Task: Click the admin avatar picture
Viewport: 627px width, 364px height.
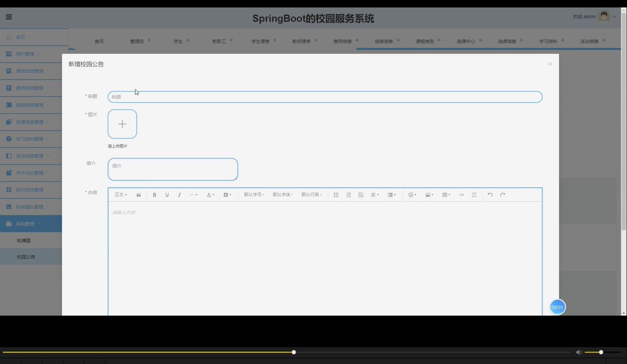Action: click(604, 17)
